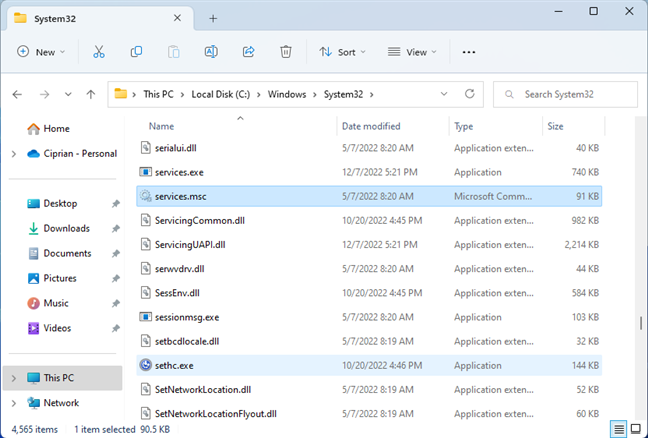Image resolution: width=648 pixels, height=438 pixels.
Task: Click the vertical scrollbar thumb
Action: tap(641, 323)
